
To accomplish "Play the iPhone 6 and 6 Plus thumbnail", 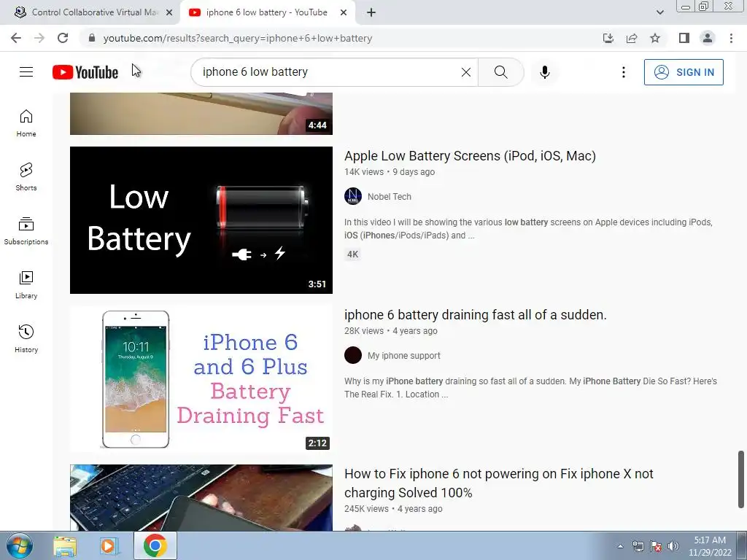I will [x=201, y=379].
